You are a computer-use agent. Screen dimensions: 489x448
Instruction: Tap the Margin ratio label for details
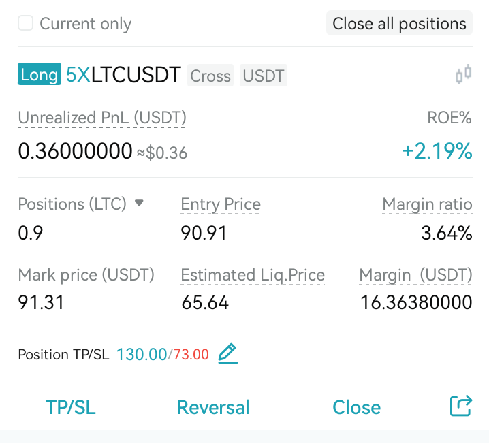point(427,205)
